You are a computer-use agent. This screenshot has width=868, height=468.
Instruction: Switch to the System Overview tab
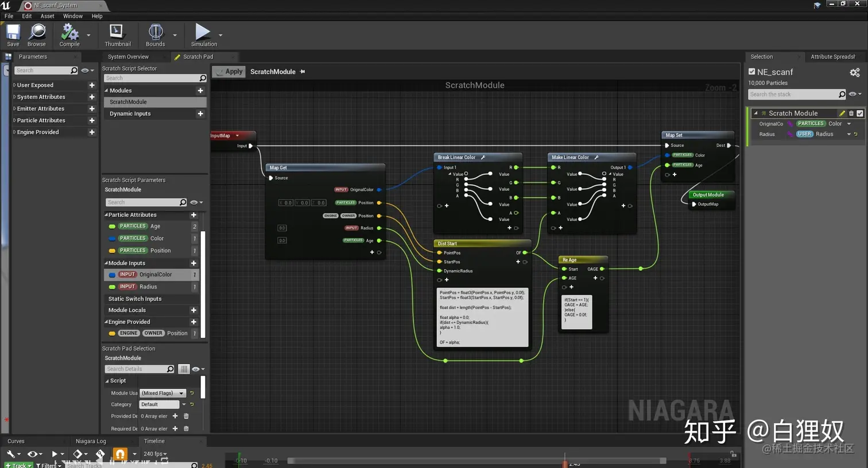click(128, 57)
